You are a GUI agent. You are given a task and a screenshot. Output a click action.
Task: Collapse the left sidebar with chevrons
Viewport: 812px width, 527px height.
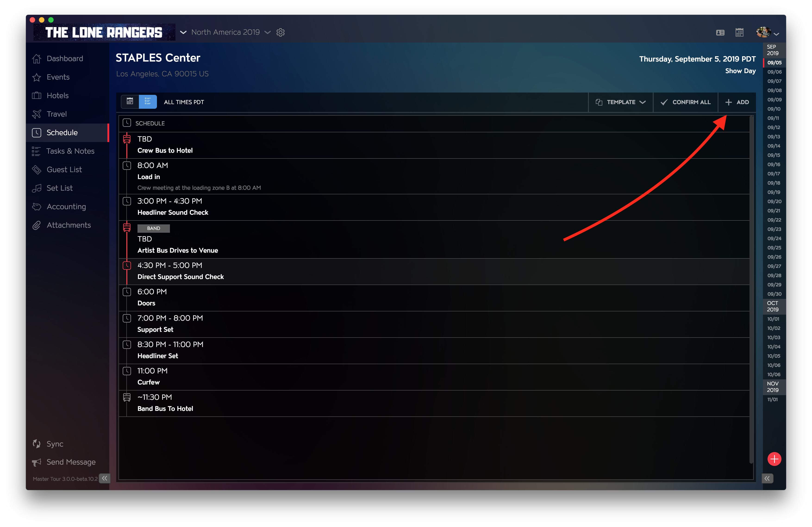104,478
